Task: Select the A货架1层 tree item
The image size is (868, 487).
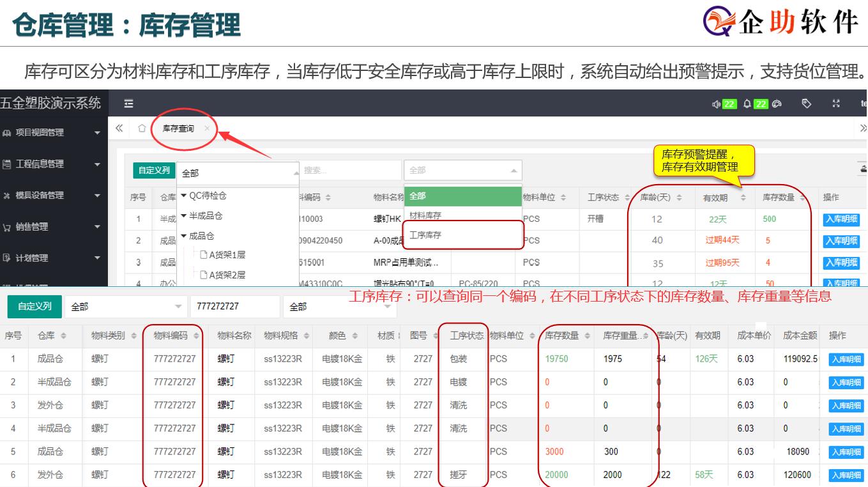Action: tap(227, 255)
